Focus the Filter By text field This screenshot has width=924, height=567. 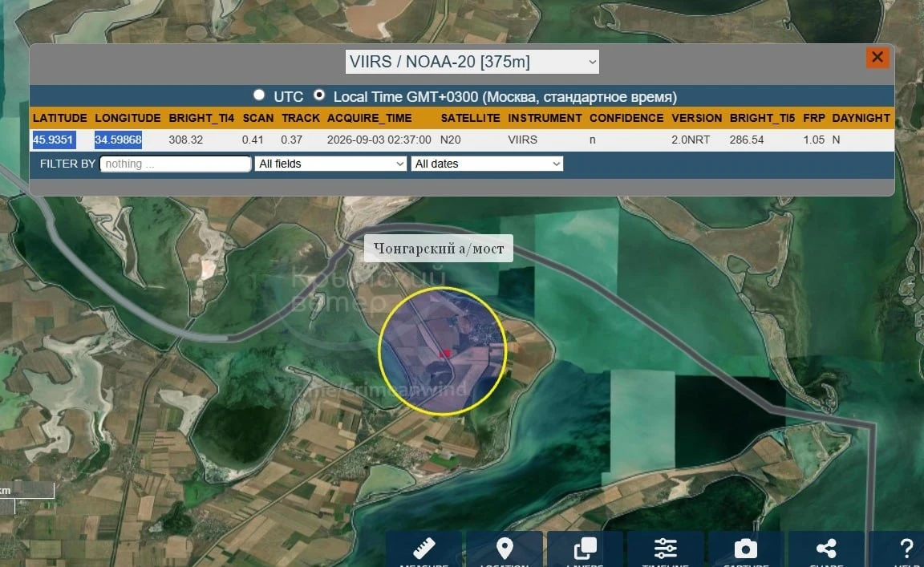tap(176, 164)
